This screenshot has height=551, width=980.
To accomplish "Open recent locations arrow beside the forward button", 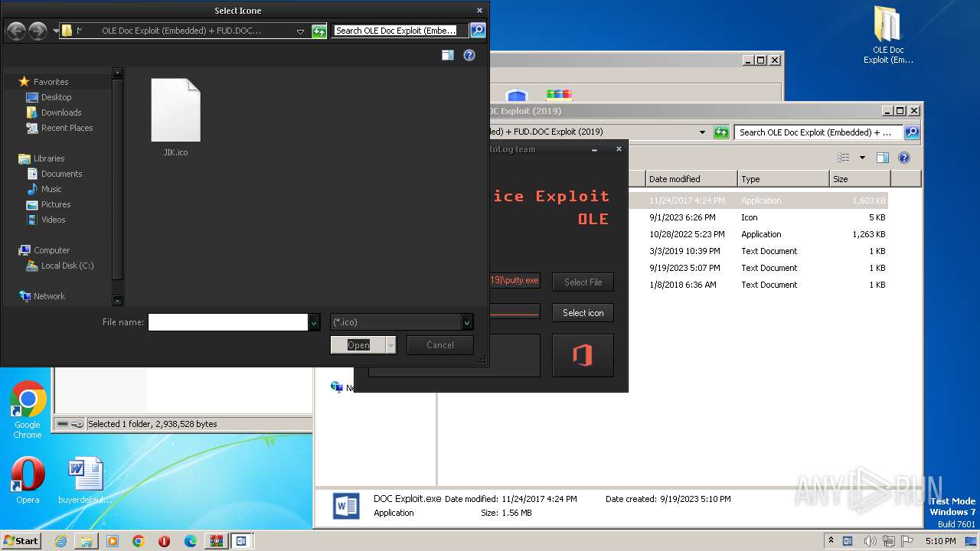I will pyautogui.click(x=56, y=31).
